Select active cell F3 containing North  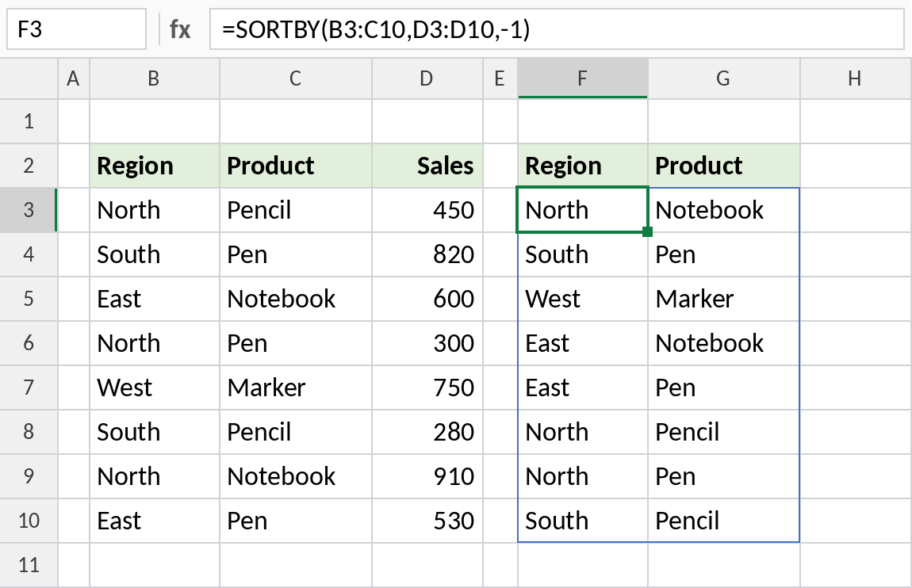(583, 210)
